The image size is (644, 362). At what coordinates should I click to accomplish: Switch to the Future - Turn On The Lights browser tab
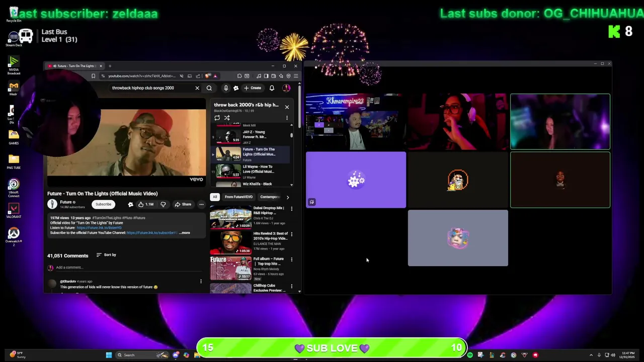[74, 66]
